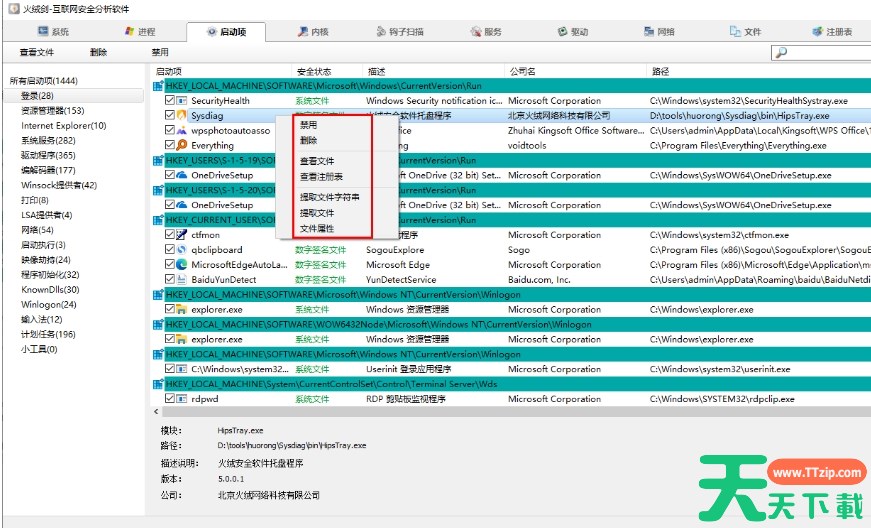Screen dimensions: 871x528
Task: Click the Sysdiag entry's orange flame icon
Action: click(x=182, y=116)
